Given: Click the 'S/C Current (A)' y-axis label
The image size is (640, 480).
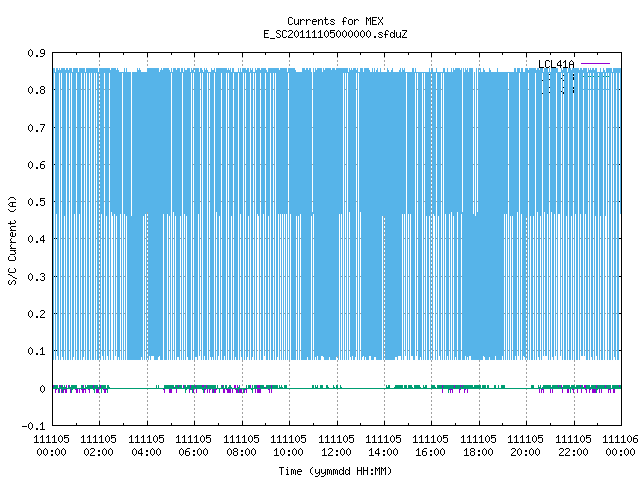Looking at the screenshot, I should (x=12, y=241).
